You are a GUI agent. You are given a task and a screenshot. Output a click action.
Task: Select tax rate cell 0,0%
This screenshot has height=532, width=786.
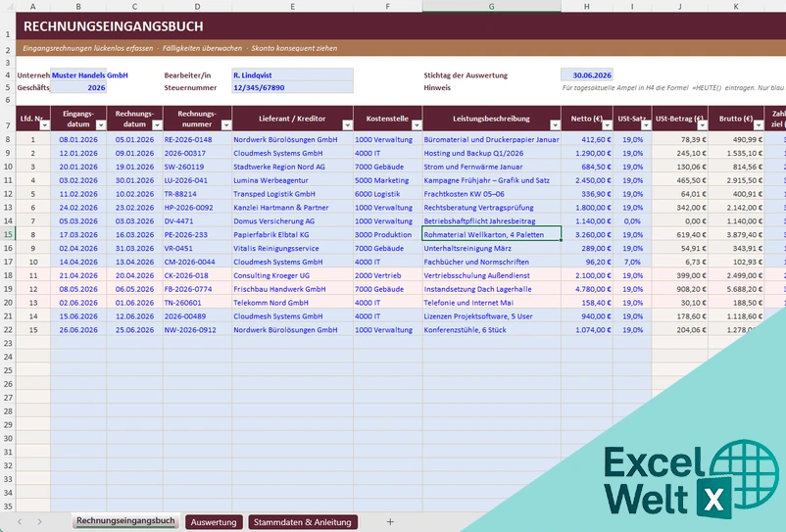[632, 220]
